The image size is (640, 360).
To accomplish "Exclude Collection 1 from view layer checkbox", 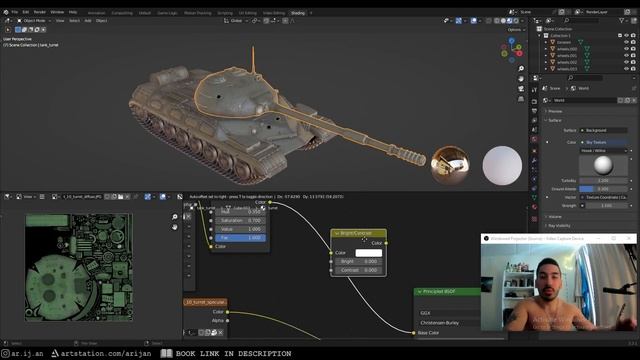I will (620, 36).
